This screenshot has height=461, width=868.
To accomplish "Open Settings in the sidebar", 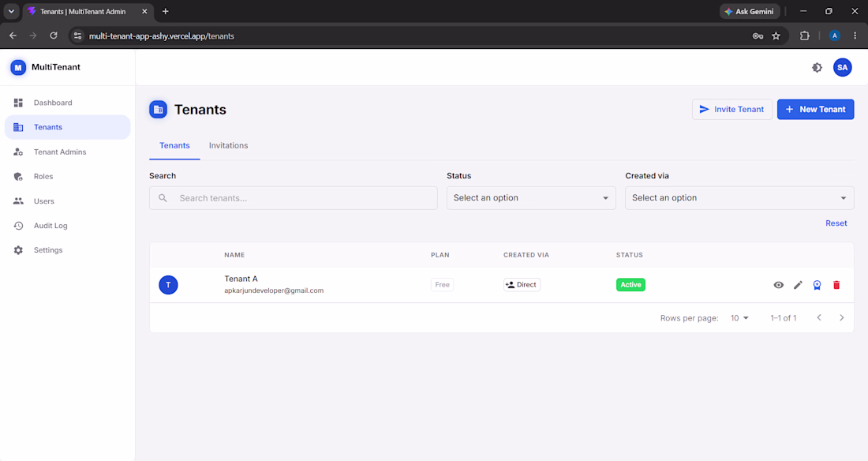I will (x=68, y=250).
